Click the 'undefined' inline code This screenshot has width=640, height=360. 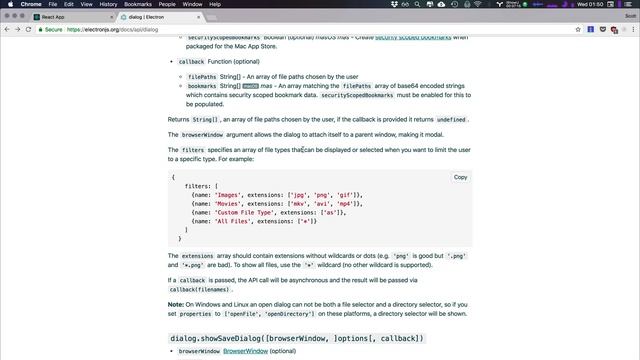point(451,120)
